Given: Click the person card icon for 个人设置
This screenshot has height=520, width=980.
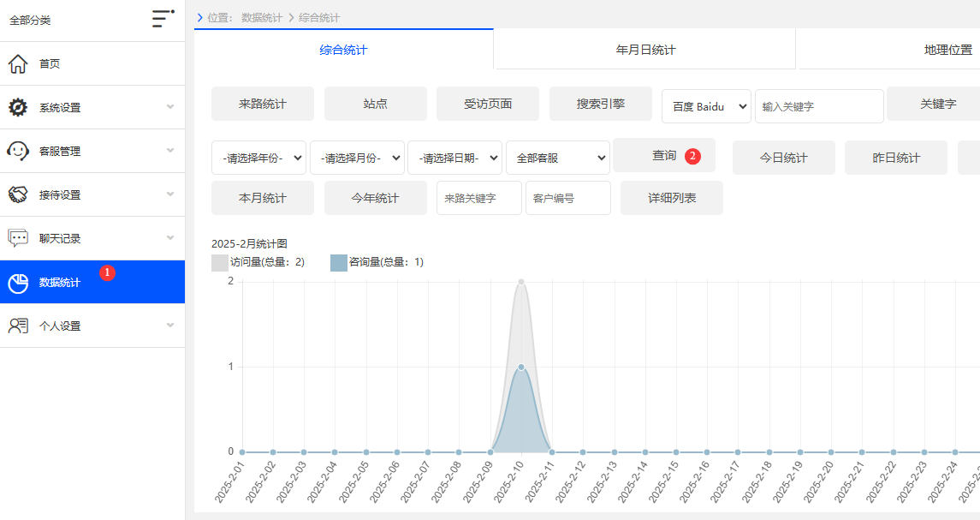Looking at the screenshot, I should point(18,326).
